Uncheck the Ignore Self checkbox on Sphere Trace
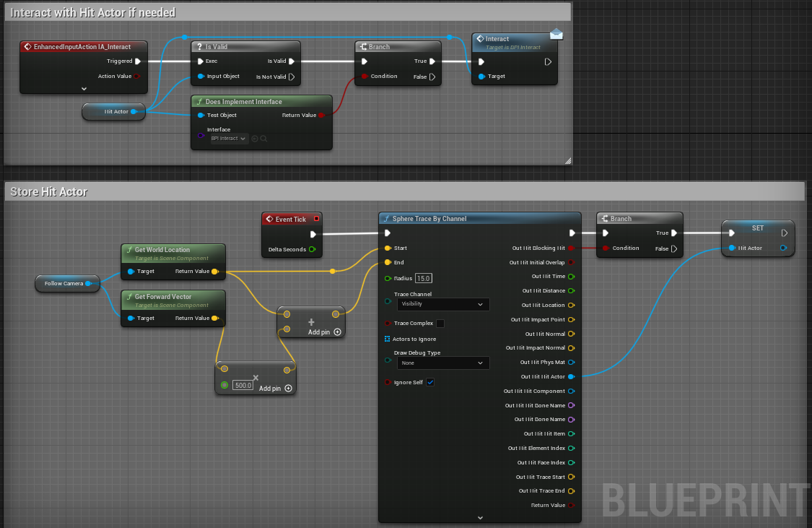The width and height of the screenshot is (812, 528). [431, 382]
